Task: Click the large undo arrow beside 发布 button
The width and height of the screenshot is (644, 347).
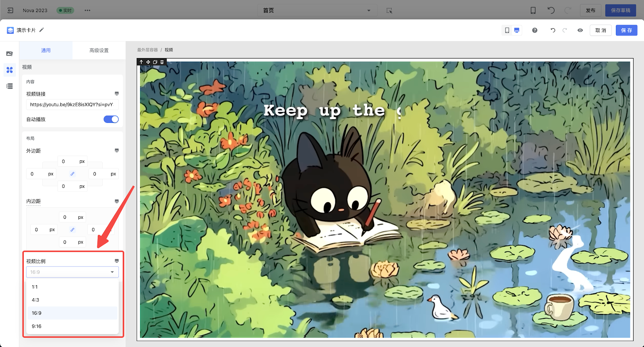Action: [x=551, y=10]
